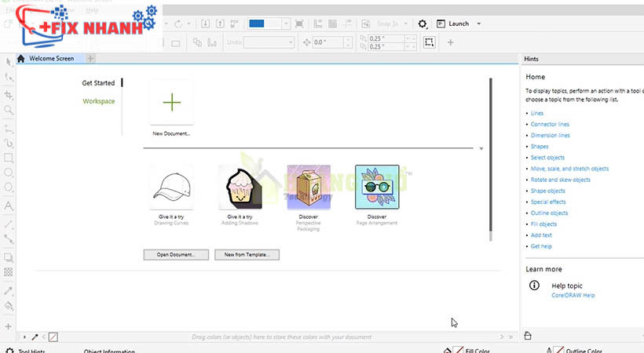
Task: Activate the Ellipse tool
Action: pyautogui.click(x=9, y=173)
